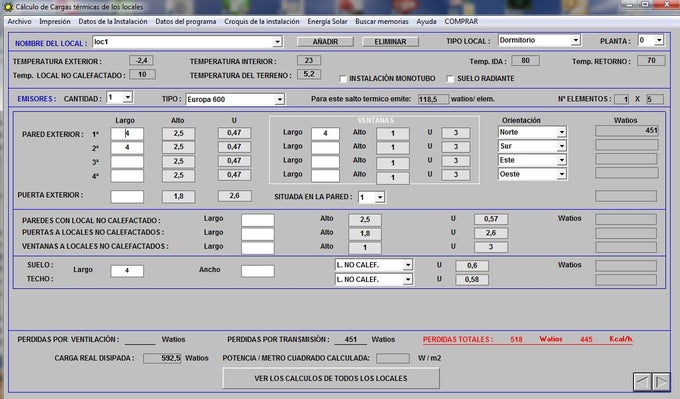
Task: Open the Archivo menu
Action: click(x=20, y=21)
